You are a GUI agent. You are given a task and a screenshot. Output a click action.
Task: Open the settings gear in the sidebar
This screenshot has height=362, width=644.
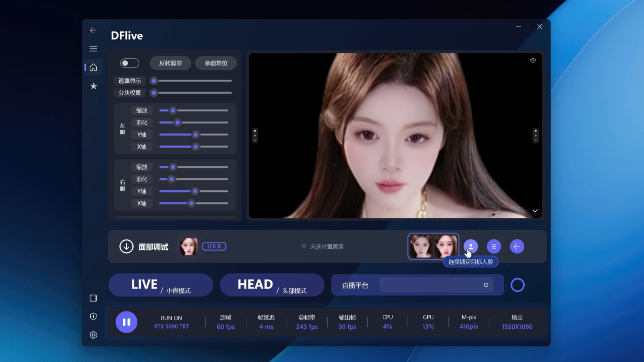(x=93, y=335)
